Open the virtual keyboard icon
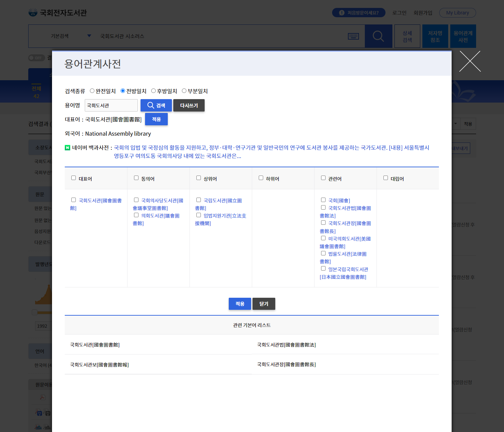This screenshot has width=504, height=432. click(353, 36)
